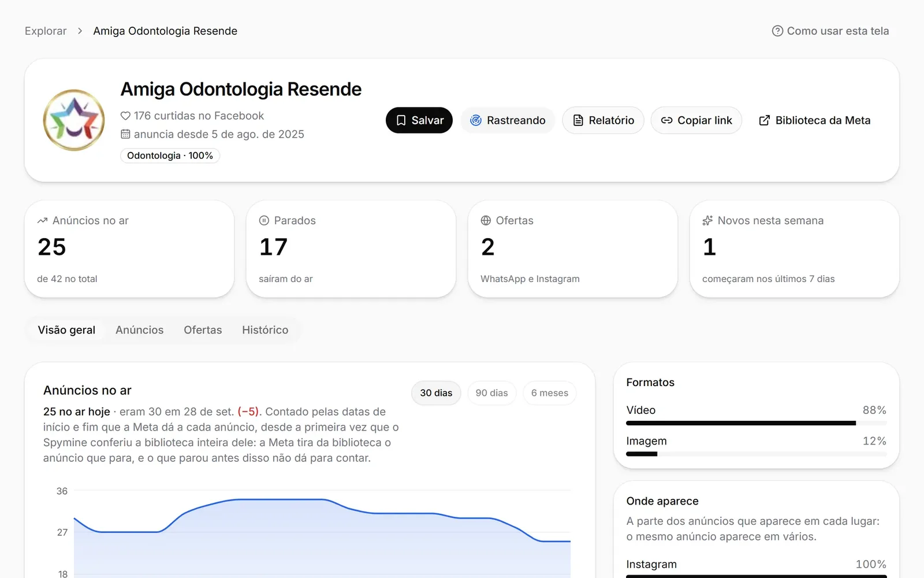The width and height of the screenshot is (924, 578).
Task: Click document icon in Relatório button
Action: pyautogui.click(x=578, y=120)
